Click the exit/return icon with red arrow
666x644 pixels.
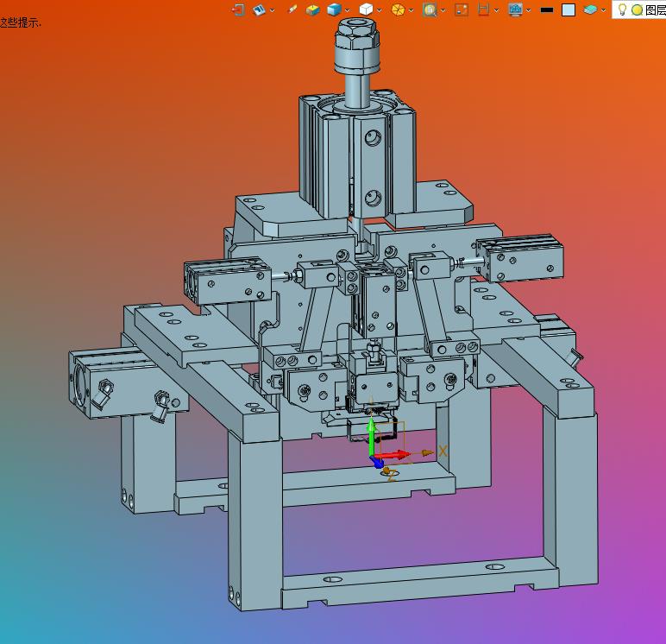click(239, 9)
